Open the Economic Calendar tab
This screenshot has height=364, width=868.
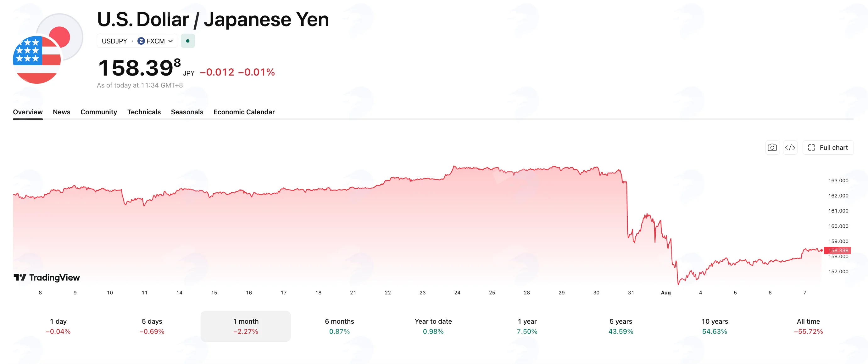(x=244, y=112)
